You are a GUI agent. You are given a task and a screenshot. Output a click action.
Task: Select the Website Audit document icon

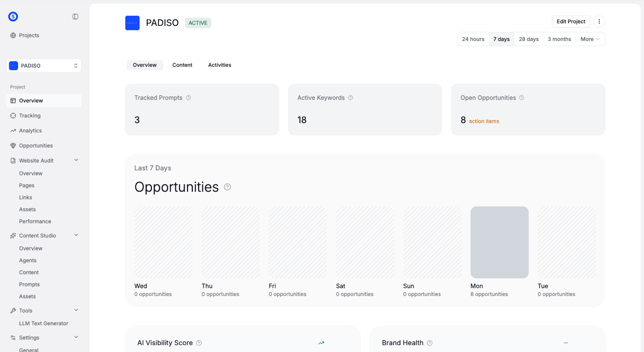pyautogui.click(x=13, y=160)
